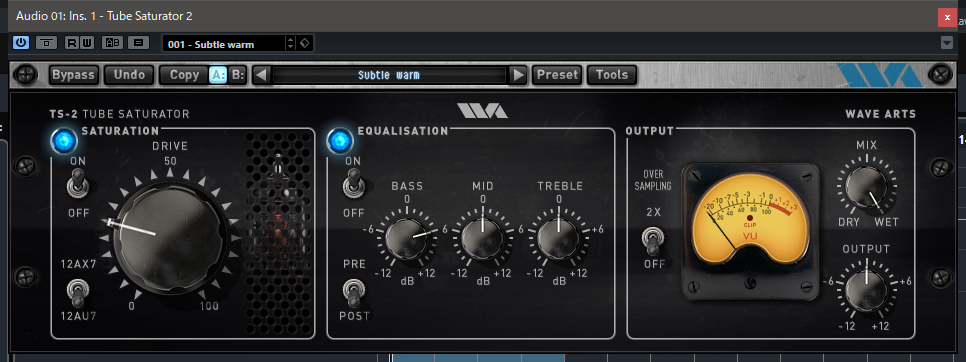
Task: Enable Read automation (R) button
Action: click(x=71, y=43)
